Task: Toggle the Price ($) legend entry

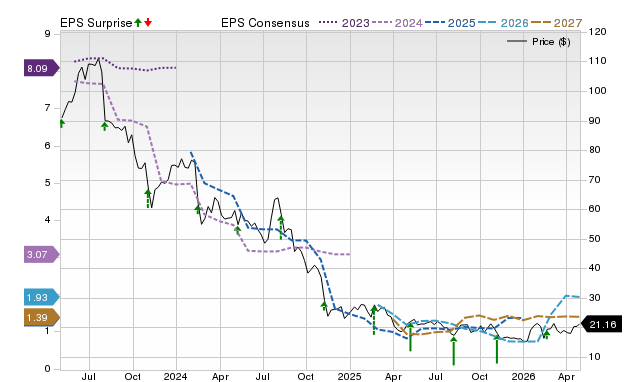Action: click(x=539, y=42)
